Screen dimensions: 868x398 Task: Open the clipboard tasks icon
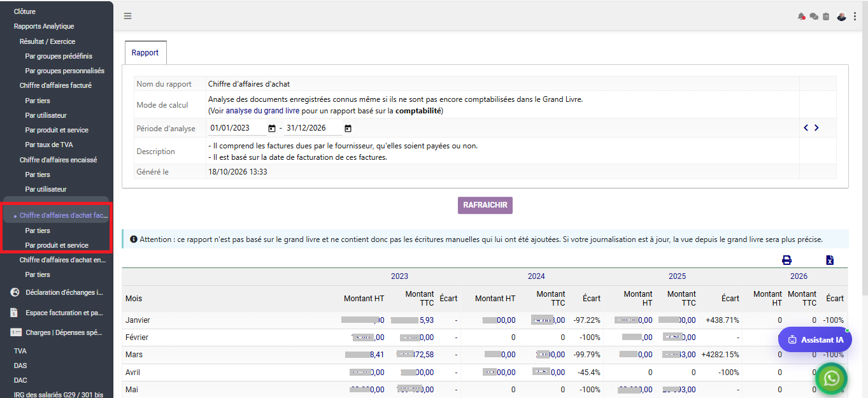pyautogui.click(x=826, y=17)
